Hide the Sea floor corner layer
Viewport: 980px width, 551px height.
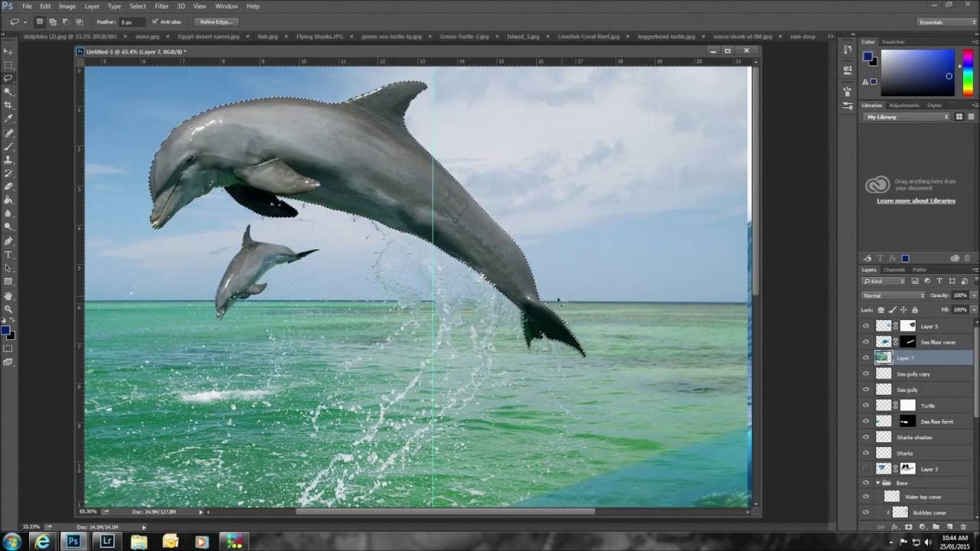click(x=866, y=342)
